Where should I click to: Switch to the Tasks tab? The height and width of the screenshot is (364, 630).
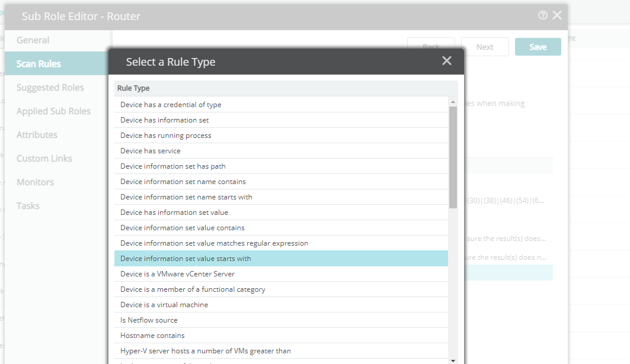point(28,206)
